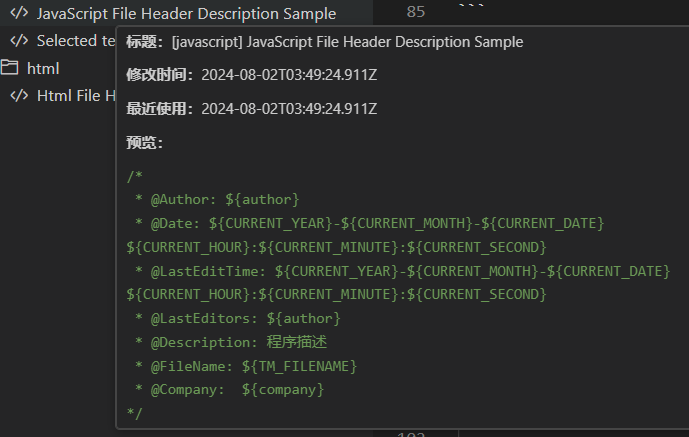Click the code icon beside JavaScript File Header snippet

click(19, 13)
